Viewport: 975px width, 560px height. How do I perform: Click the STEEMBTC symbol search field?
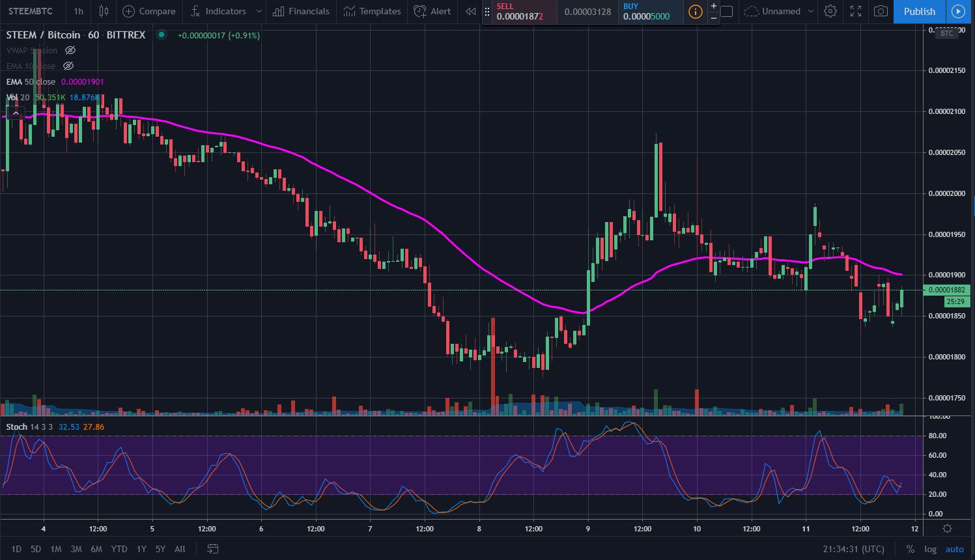[x=31, y=11]
